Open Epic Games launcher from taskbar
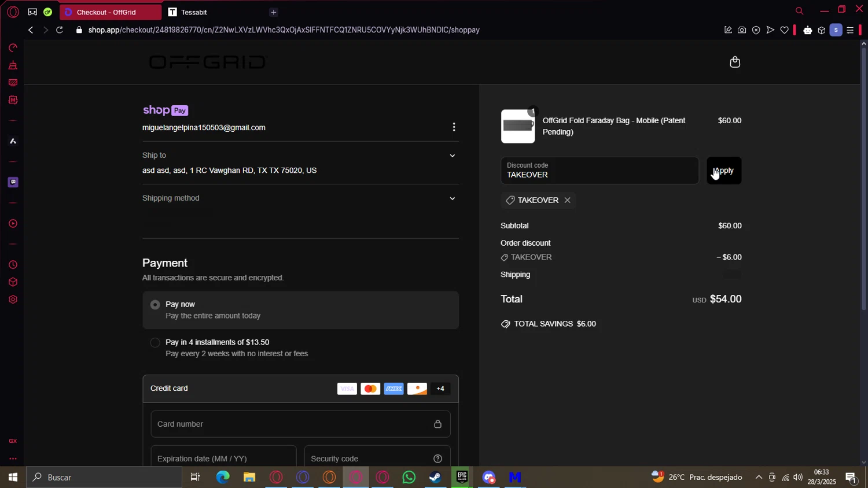 (x=462, y=477)
